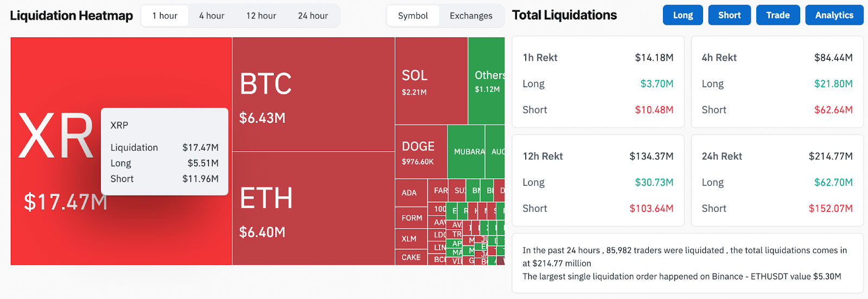The height and width of the screenshot is (299, 868).
Task: Select the ETH heatmap block
Action: point(313,208)
